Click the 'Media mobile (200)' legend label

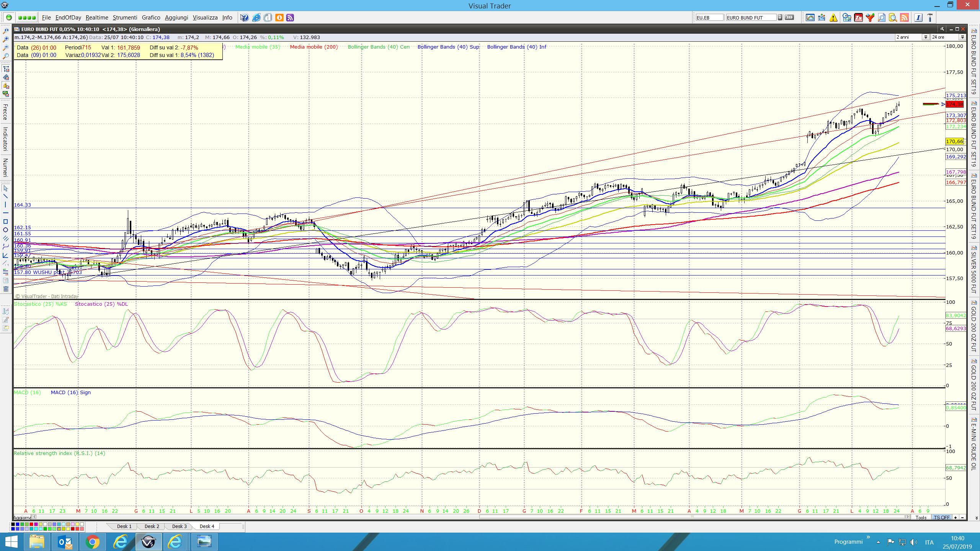click(314, 47)
